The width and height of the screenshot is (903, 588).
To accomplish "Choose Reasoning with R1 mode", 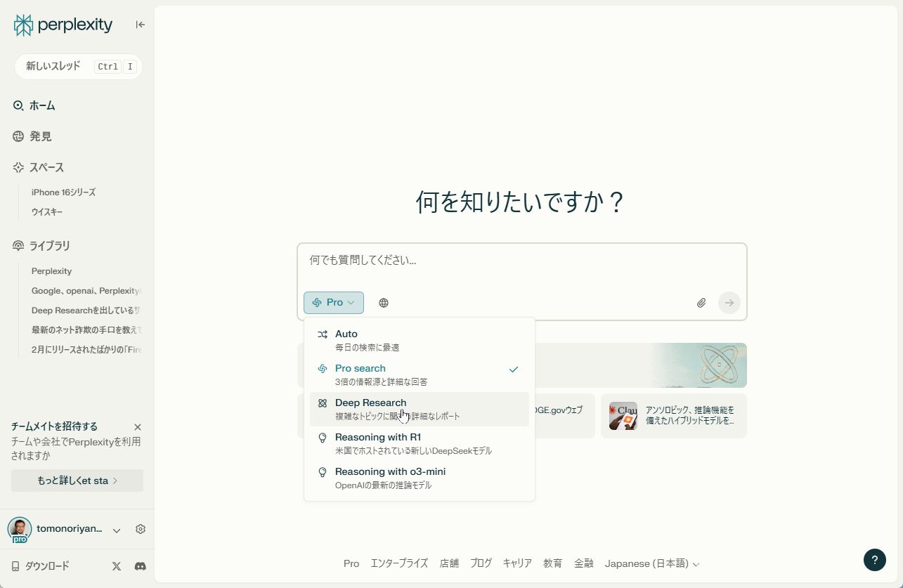I will pyautogui.click(x=420, y=443).
